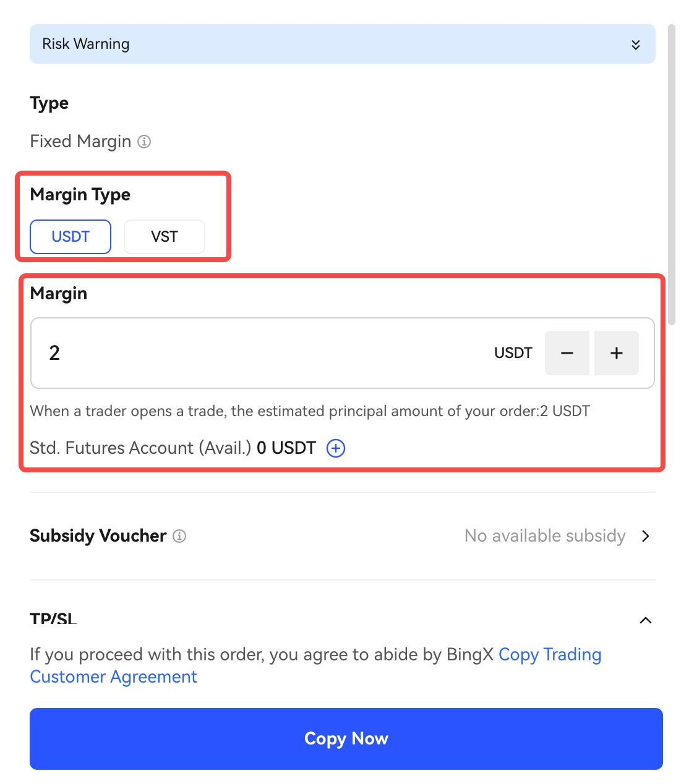
Task: Click the TP/SL section heading
Action: 53,618
